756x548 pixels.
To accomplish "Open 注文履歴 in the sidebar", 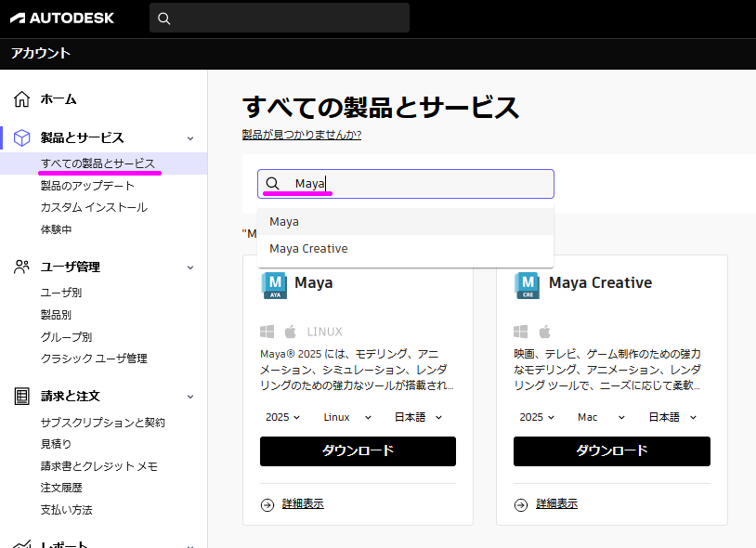I will [61, 488].
